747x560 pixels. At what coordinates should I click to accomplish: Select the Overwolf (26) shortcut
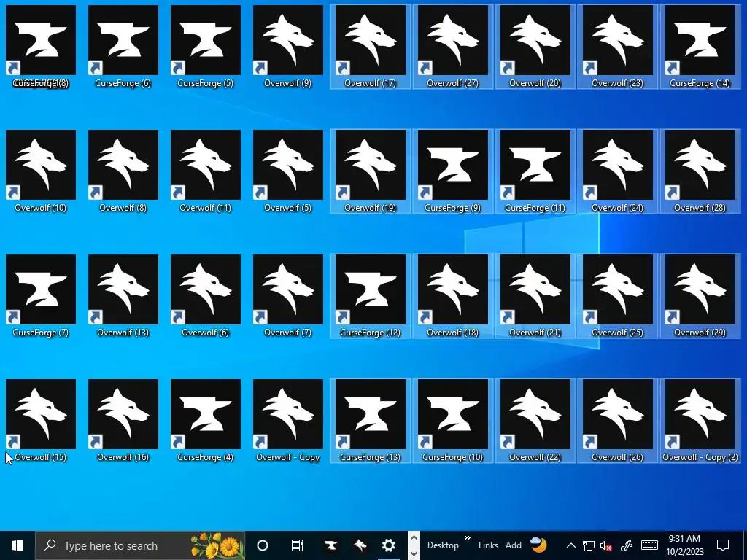click(617, 421)
